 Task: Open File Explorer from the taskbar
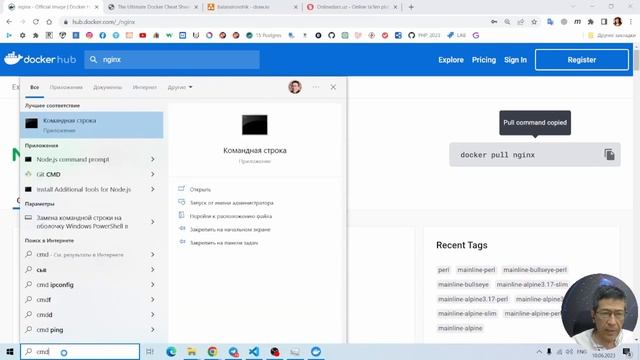point(191,351)
